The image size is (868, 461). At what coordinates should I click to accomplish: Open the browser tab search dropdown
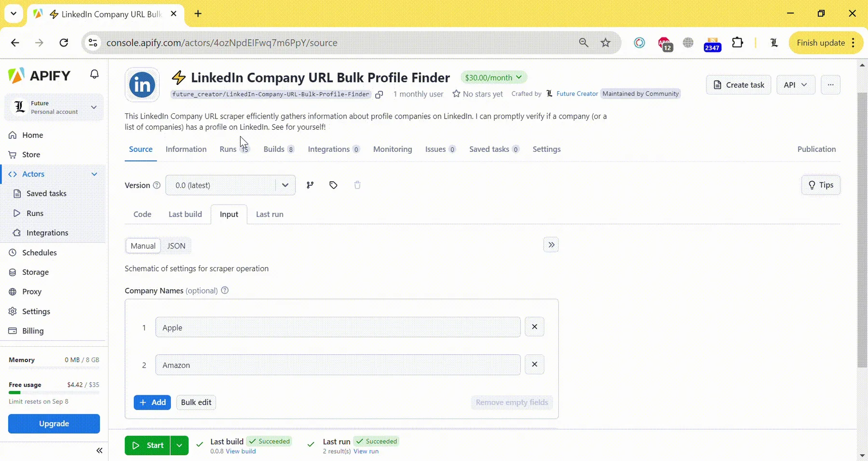pyautogui.click(x=14, y=14)
